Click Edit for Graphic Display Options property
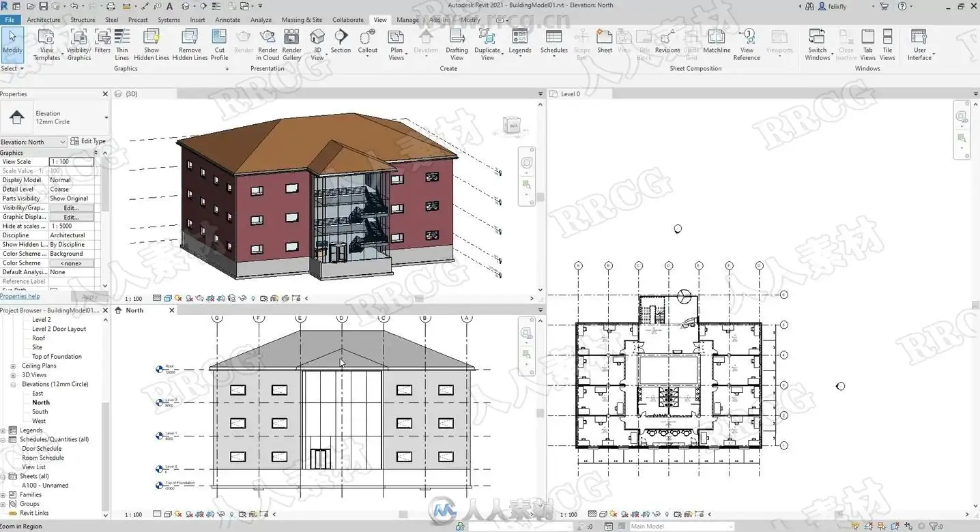Screen dimensions: 980x532 (x=71, y=217)
